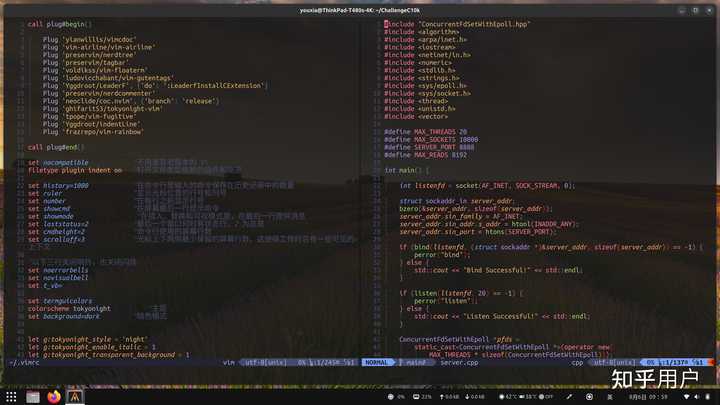Image resolution: width=720 pixels, height=405 pixels.
Task: Click the #include <vector> line
Action: pyautogui.click(x=416, y=116)
